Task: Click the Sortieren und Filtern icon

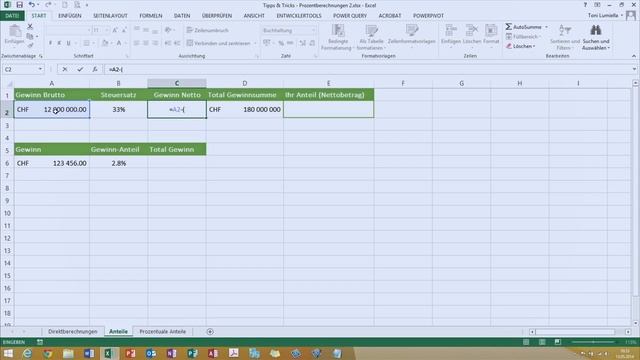Action: point(565,30)
